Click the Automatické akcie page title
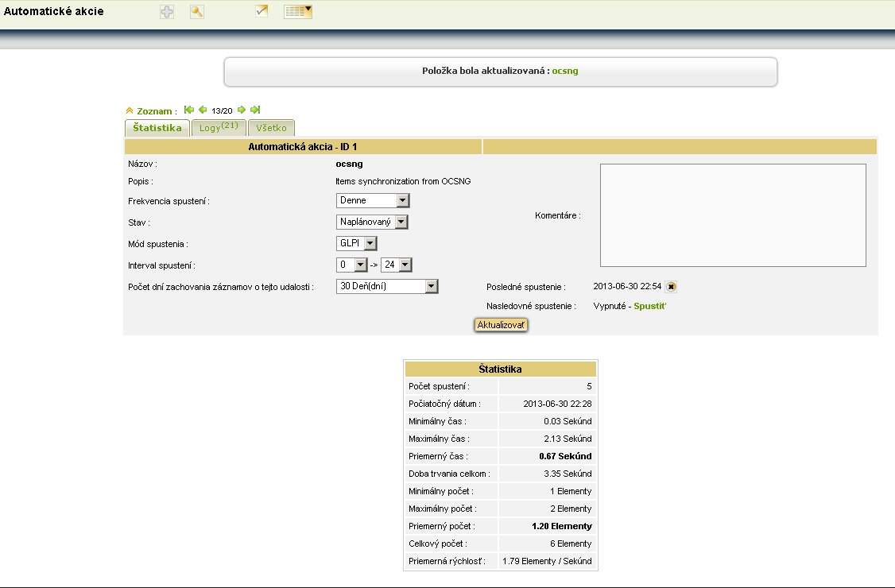The image size is (895, 588). tap(54, 11)
